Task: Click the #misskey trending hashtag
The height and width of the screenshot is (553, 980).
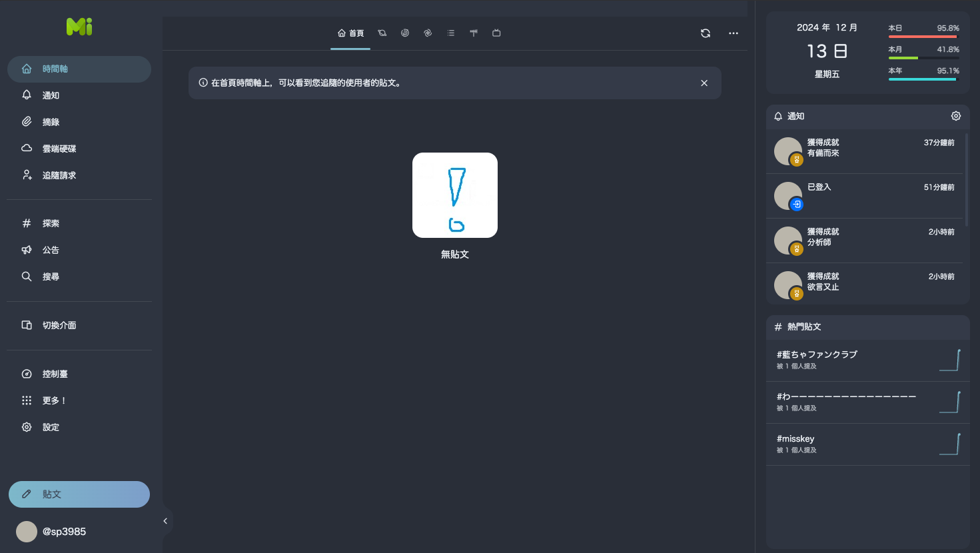Action: 795,439
